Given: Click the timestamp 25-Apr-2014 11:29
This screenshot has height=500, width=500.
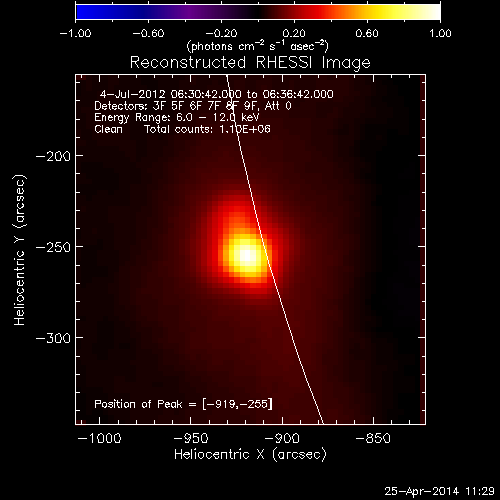Looking at the screenshot, I should 439,491.
